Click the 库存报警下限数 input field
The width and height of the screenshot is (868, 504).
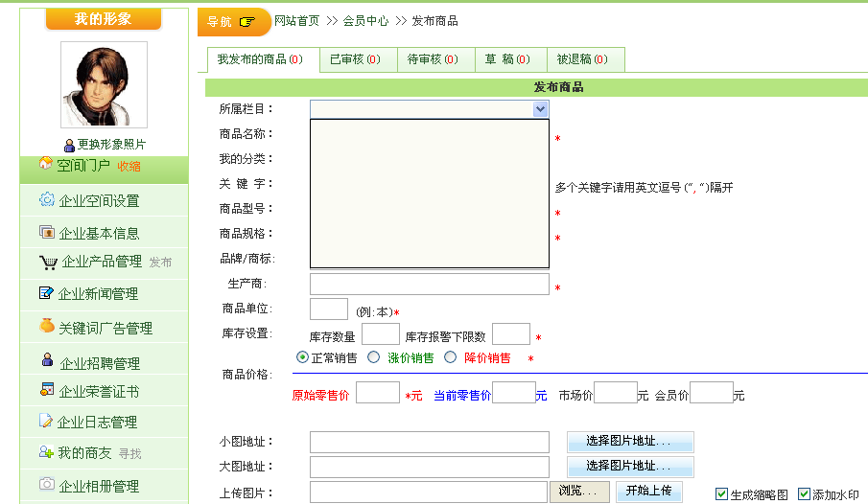click(x=511, y=333)
